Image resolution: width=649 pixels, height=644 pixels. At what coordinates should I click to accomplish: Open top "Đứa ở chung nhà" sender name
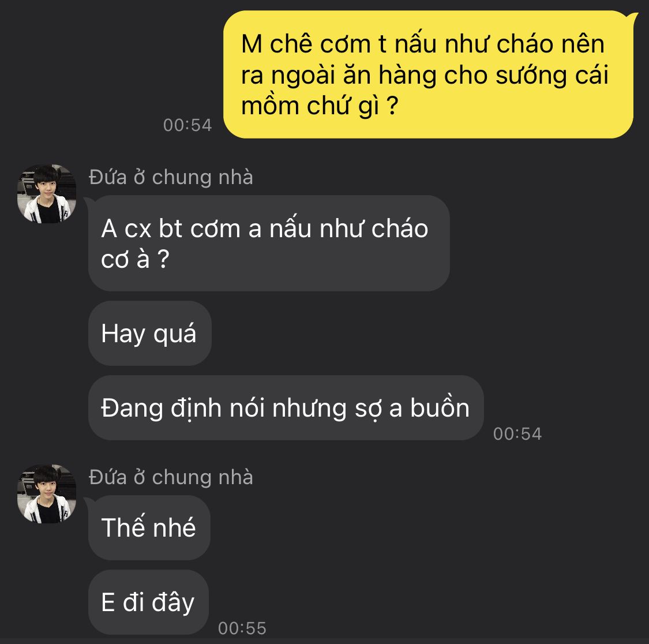[x=171, y=177]
